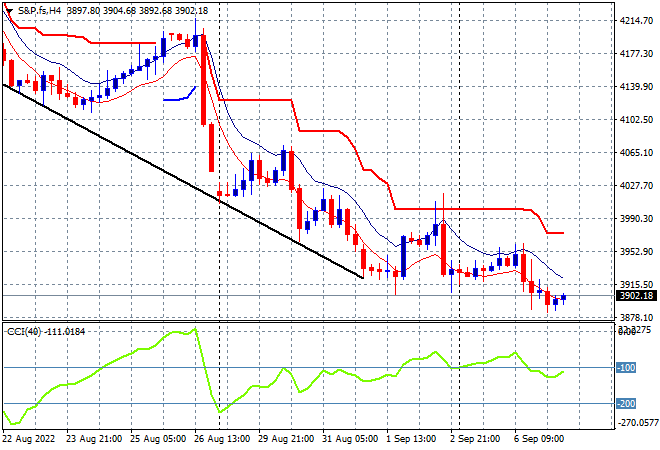This screenshot has width=660, height=450.
Task: Select the 4214.70 price axis label
Action: click(636, 21)
